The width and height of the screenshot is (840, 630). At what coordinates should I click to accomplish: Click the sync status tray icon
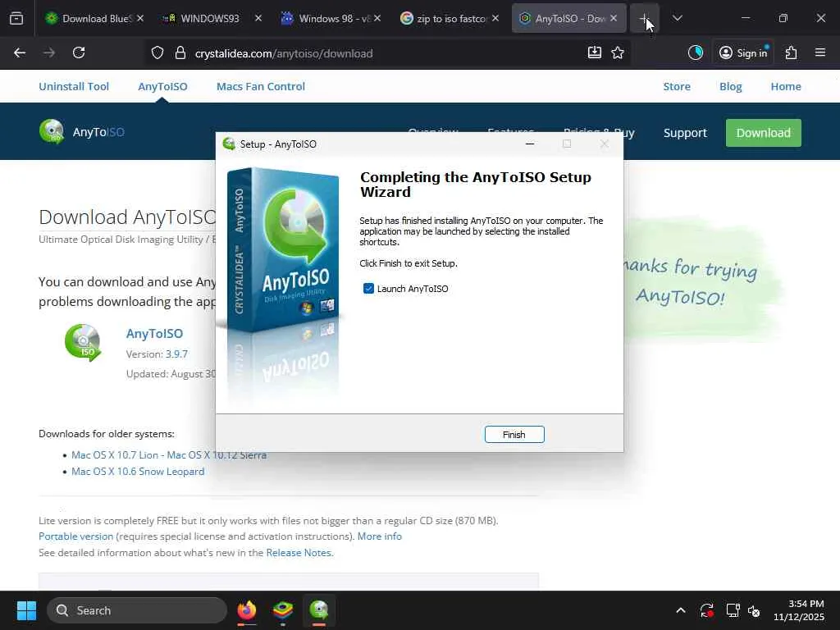(706, 610)
